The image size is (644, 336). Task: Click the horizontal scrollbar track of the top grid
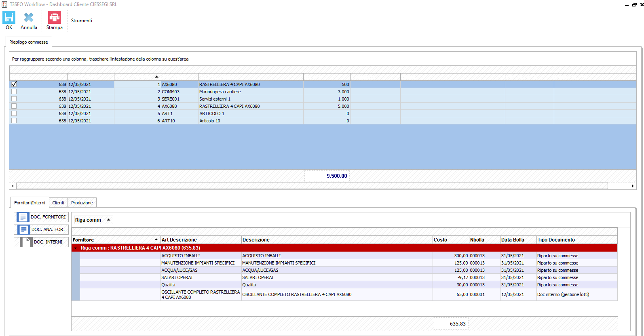tap(312, 186)
